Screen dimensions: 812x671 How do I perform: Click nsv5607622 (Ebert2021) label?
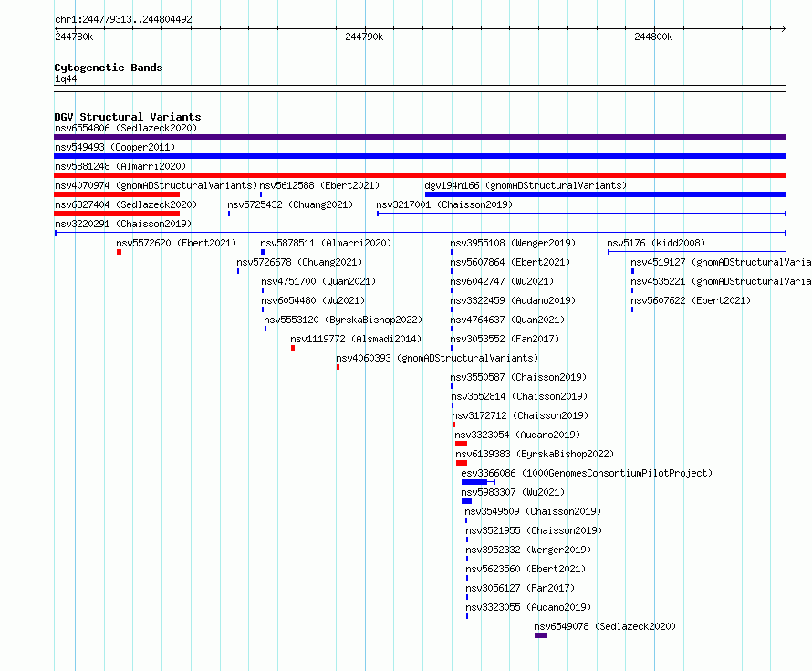[x=691, y=300]
